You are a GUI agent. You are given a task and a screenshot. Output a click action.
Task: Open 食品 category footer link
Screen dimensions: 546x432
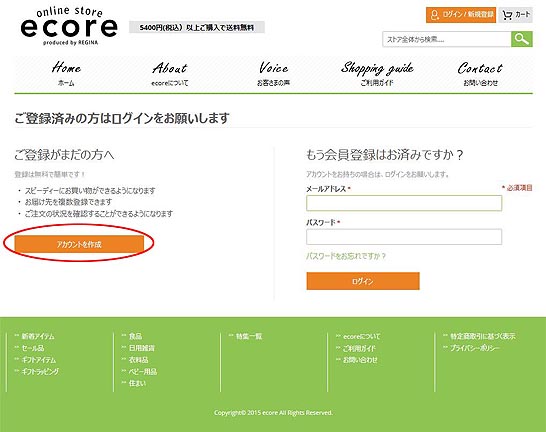tap(135, 336)
